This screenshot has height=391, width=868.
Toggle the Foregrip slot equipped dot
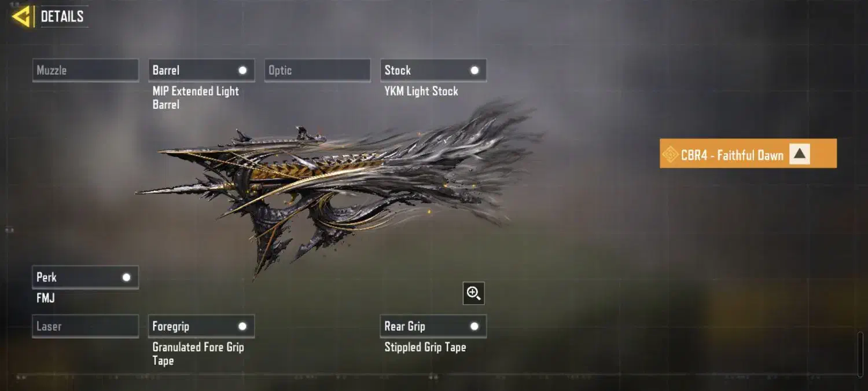click(x=242, y=326)
